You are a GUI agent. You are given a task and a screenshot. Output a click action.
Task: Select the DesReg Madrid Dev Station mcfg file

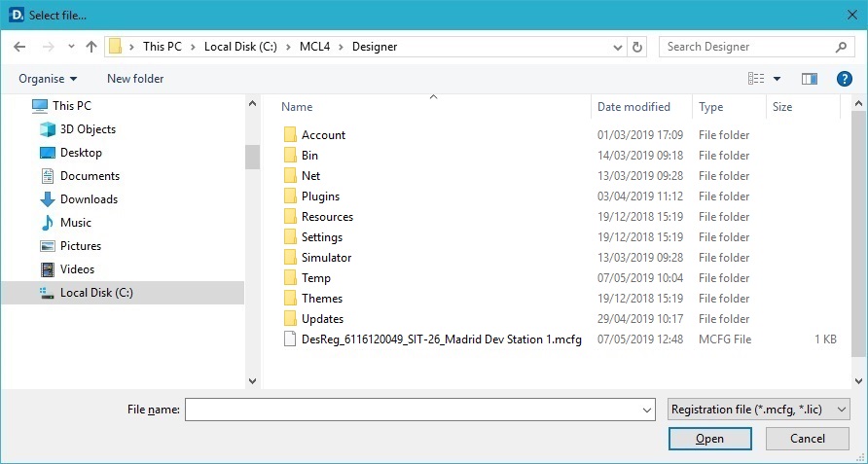[x=441, y=339]
